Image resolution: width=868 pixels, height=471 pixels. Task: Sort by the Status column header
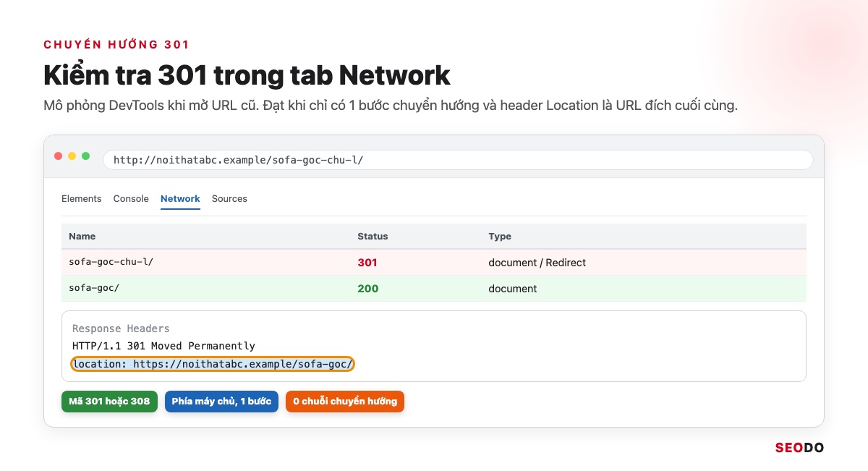pos(373,237)
